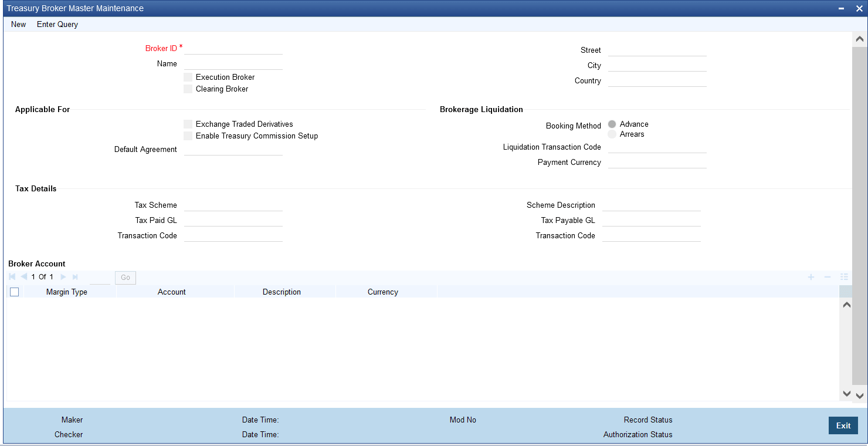Screen dimensions: 868x446
Task: Go to last page of Broker Account grid
Action: [x=75, y=277]
